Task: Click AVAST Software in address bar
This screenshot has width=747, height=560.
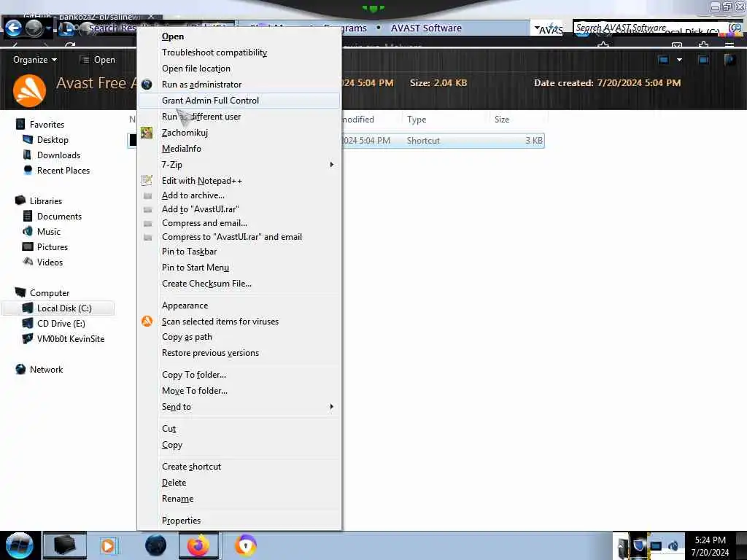Action: point(426,28)
